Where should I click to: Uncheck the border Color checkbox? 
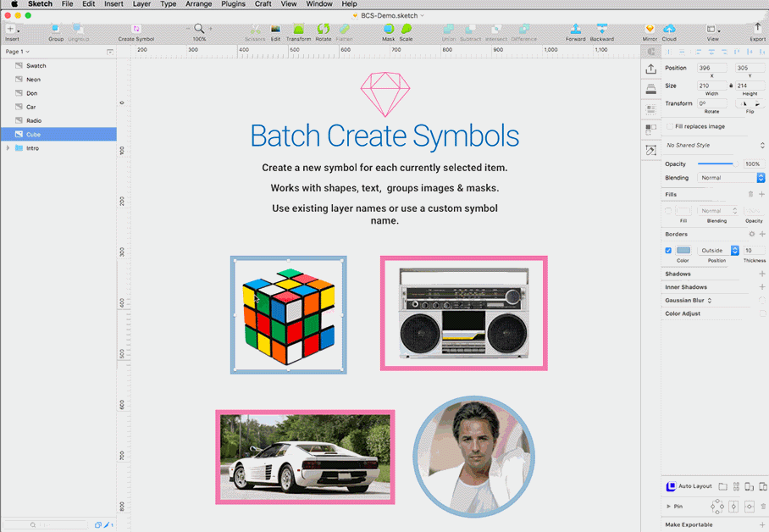(x=668, y=251)
